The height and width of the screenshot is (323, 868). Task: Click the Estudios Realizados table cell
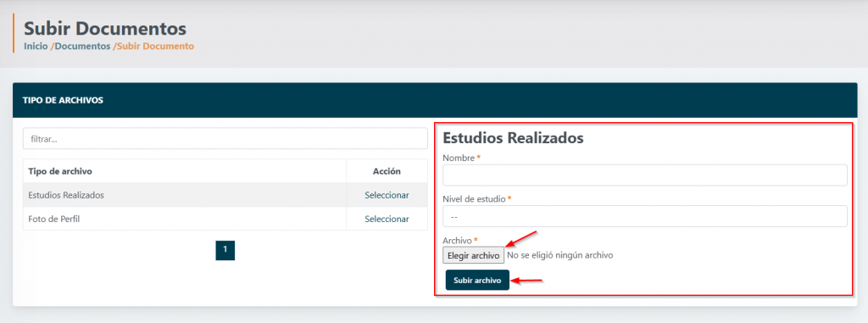pyautogui.click(x=185, y=195)
